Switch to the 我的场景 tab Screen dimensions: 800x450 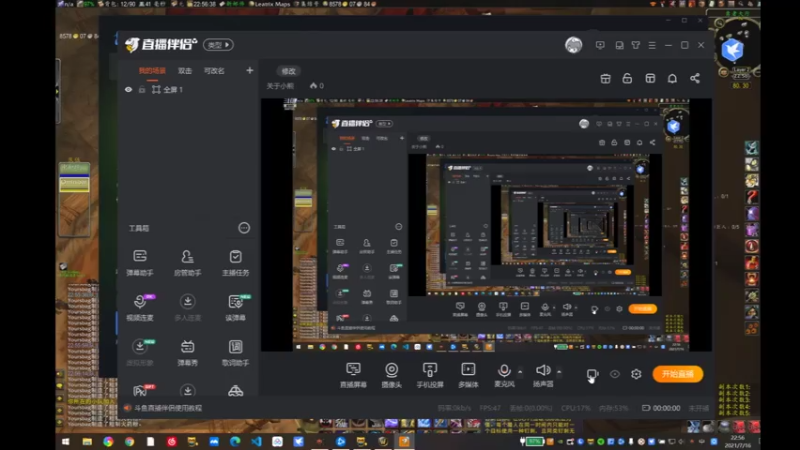click(152, 70)
